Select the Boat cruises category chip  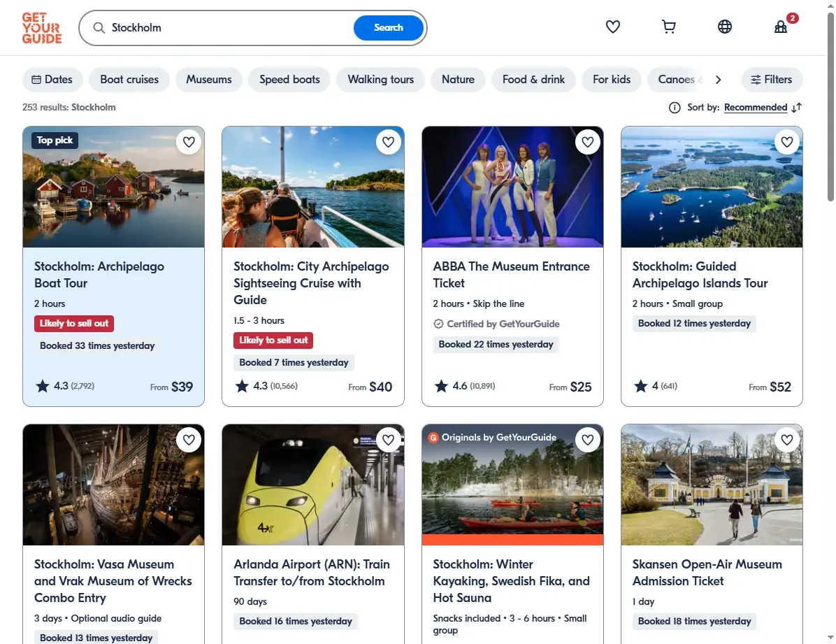(129, 80)
